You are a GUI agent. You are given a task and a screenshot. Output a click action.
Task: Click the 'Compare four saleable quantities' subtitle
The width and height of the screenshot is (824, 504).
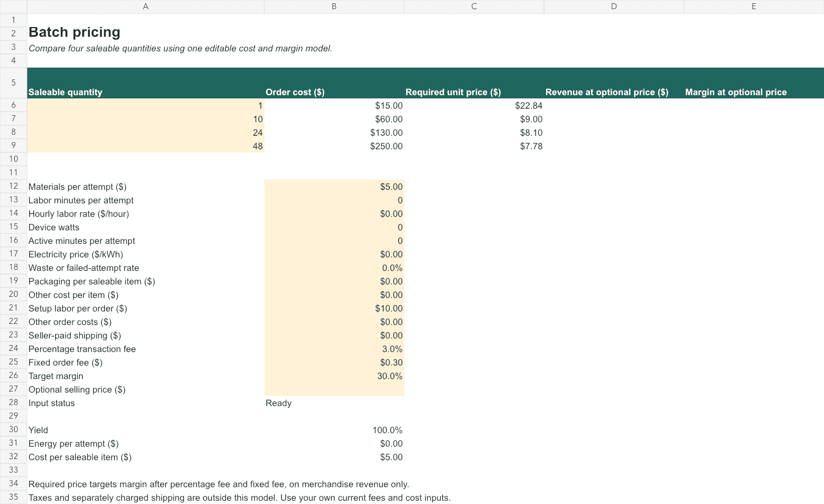click(x=181, y=48)
